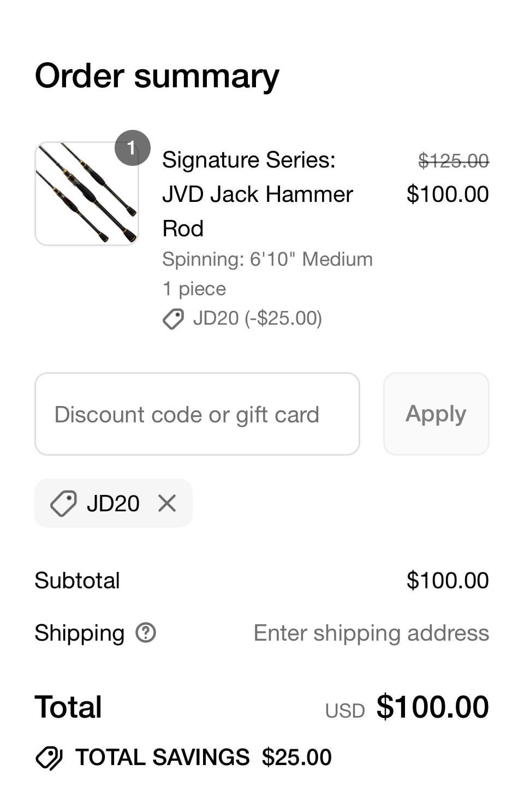Click the Shipping help question mark icon
Image resolution: width=524 pixels, height=812 pixels.
(146, 633)
